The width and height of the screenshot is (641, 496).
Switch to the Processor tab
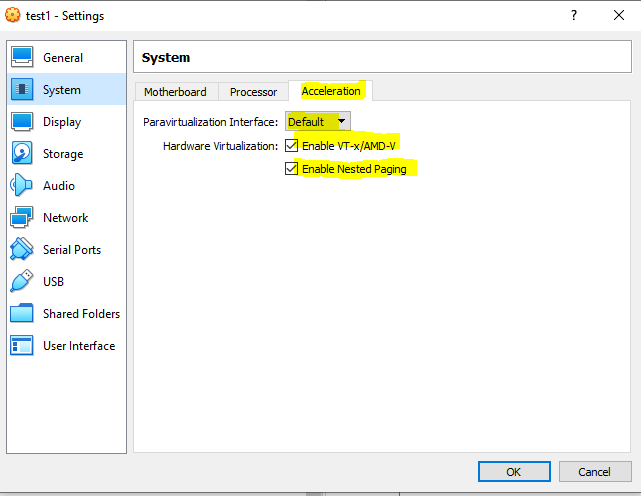pyautogui.click(x=253, y=92)
